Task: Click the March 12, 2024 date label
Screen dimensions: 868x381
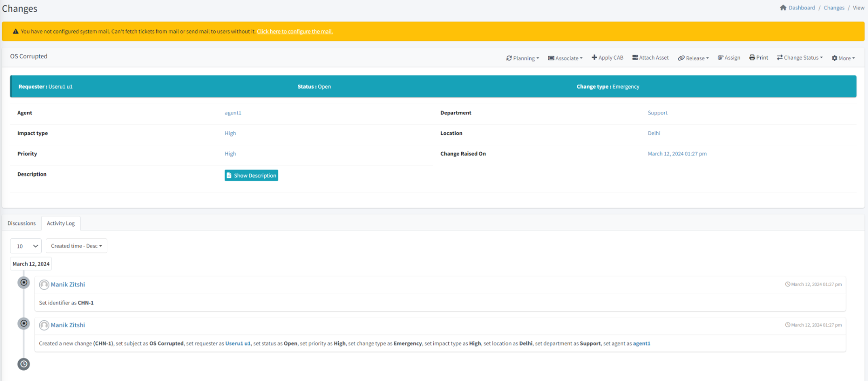Action: pos(31,264)
